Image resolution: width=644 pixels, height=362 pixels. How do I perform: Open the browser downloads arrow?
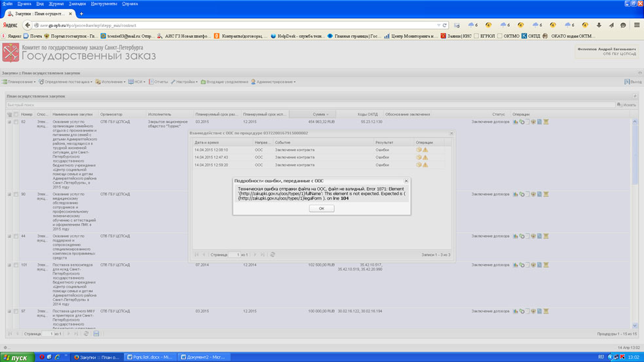599,25
